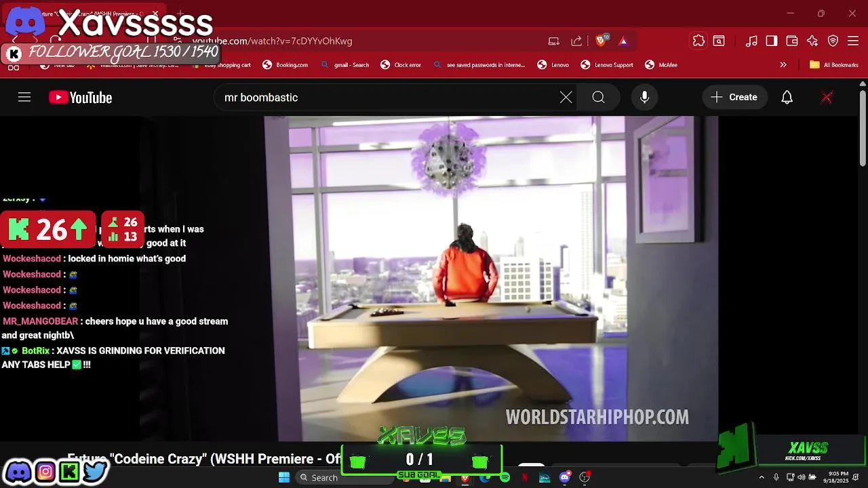Image resolution: width=868 pixels, height=488 pixels.
Task: Show hidden system tray icons
Action: pyautogui.click(x=762, y=478)
